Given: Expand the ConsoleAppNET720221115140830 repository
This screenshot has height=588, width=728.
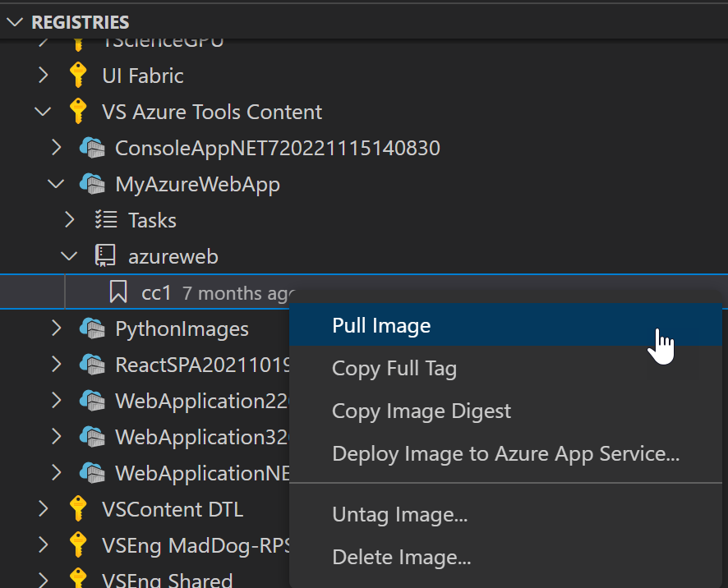Looking at the screenshot, I should pyautogui.click(x=55, y=148).
